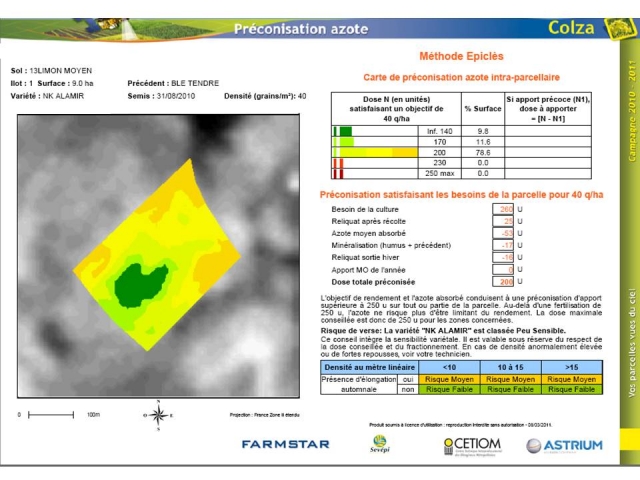Click the FARMSTAR logo
Viewport: 640px width, 480px height.
285,444
